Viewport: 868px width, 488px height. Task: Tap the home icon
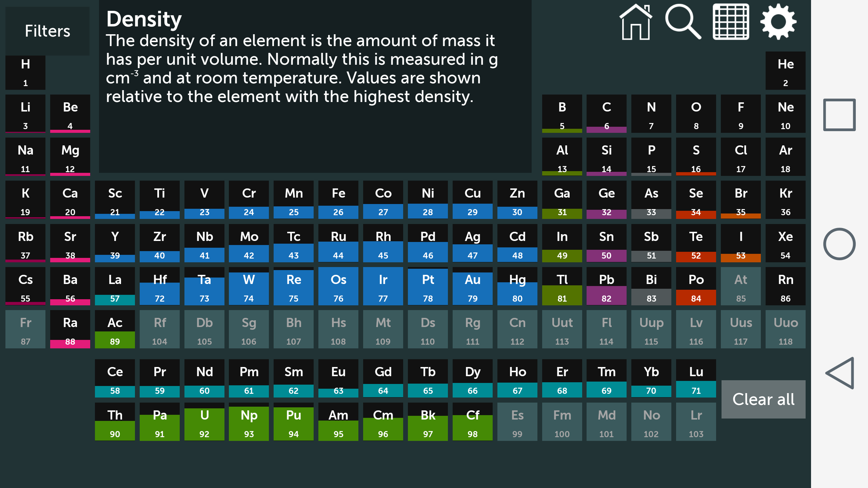[635, 22]
